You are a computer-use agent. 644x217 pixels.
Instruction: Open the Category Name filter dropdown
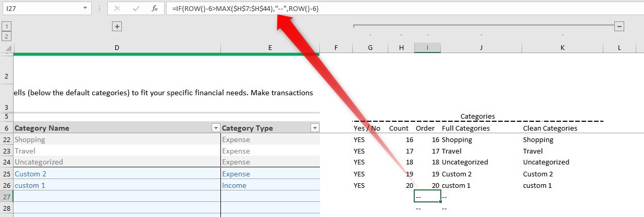pyautogui.click(x=216, y=128)
